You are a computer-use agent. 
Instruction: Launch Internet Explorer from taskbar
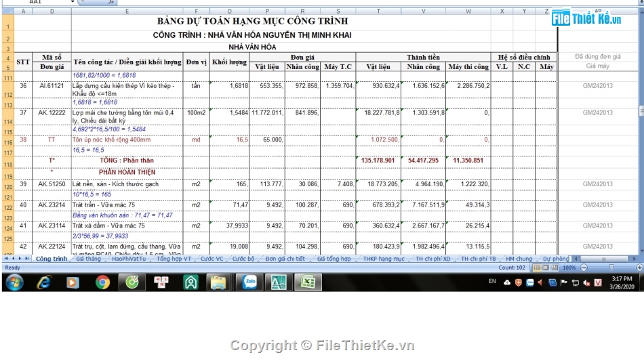[x=44, y=282]
